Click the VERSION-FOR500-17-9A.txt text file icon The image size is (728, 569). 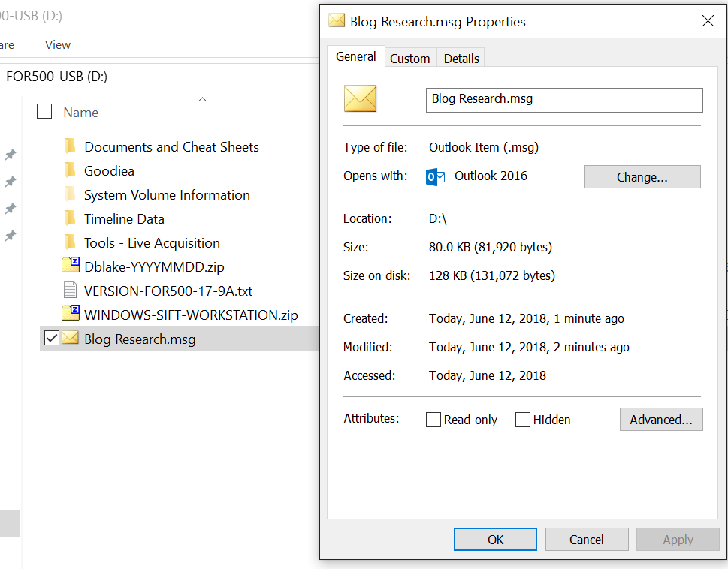click(x=70, y=291)
